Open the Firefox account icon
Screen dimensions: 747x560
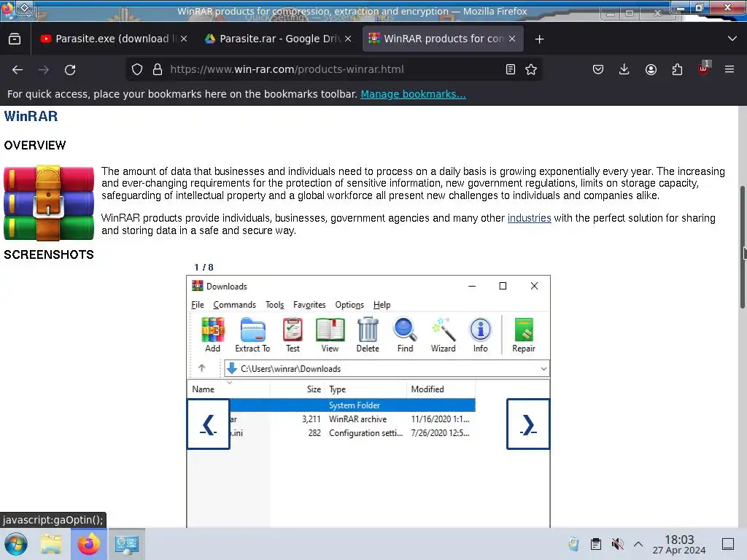pos(651,69)
